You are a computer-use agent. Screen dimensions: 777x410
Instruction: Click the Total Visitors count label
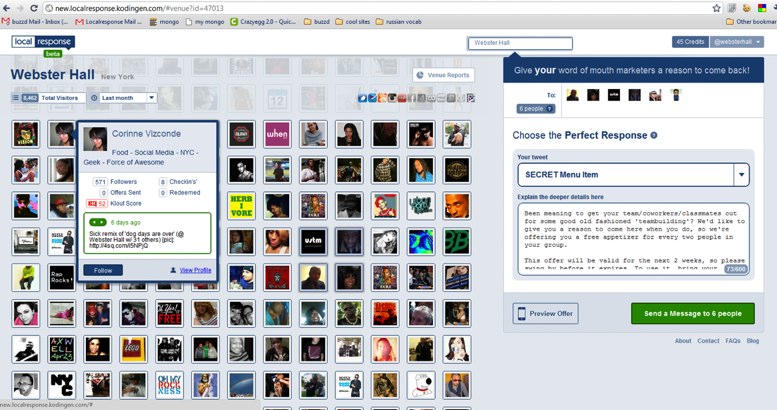(55, 98)
